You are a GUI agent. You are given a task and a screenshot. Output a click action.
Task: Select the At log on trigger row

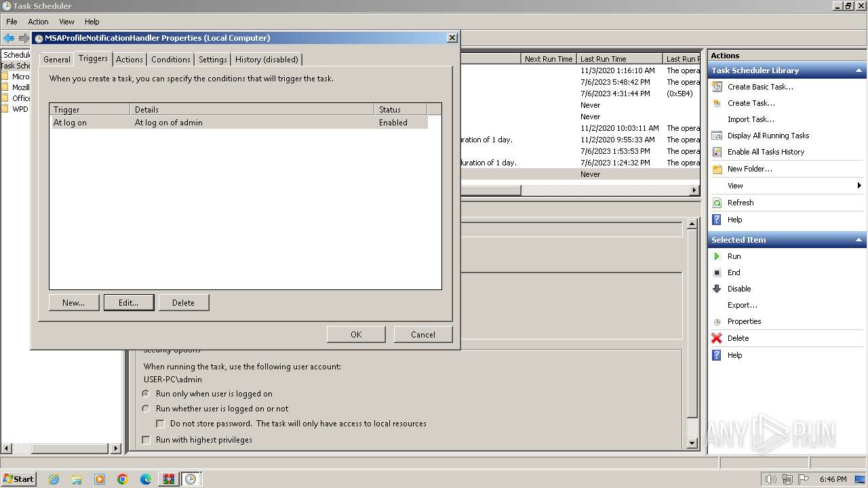click(x=239, y=123)
